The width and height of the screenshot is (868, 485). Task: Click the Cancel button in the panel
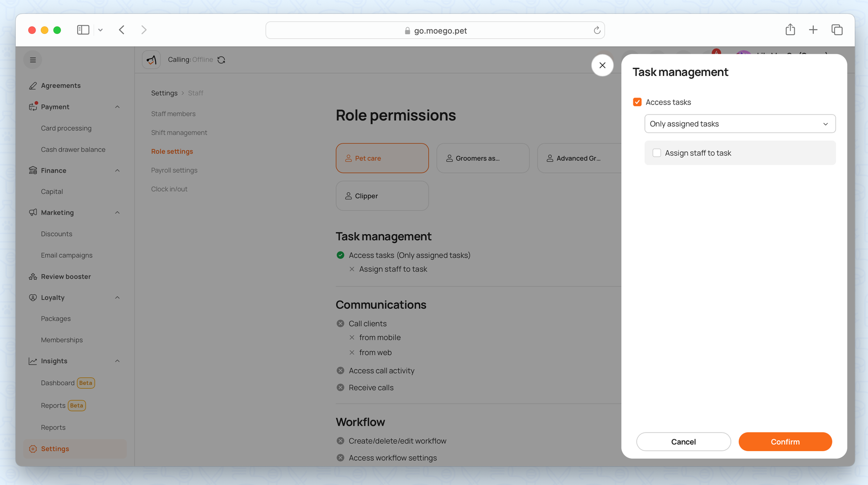[683, 442]
